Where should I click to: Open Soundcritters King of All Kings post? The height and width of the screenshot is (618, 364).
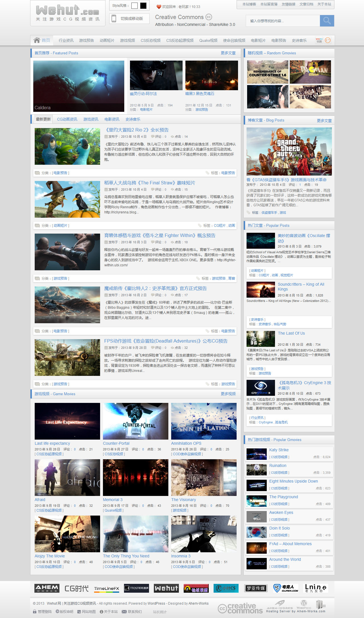(x=301, y=287)
